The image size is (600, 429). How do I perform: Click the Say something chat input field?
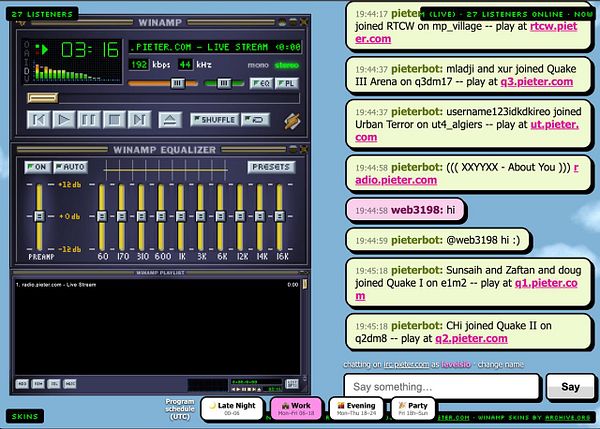(442, 387)
